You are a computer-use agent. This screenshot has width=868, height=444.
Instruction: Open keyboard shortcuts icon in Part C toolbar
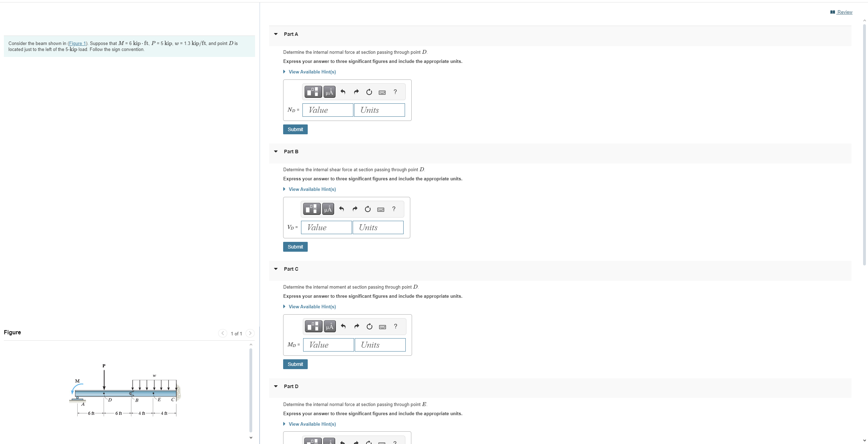383,327
